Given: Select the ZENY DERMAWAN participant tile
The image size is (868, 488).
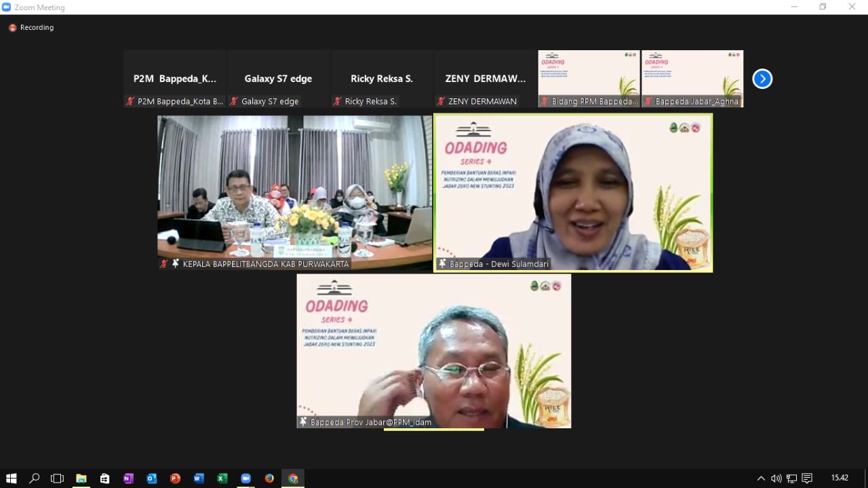Looking at the screenshot, I should [x=486, y=79].
